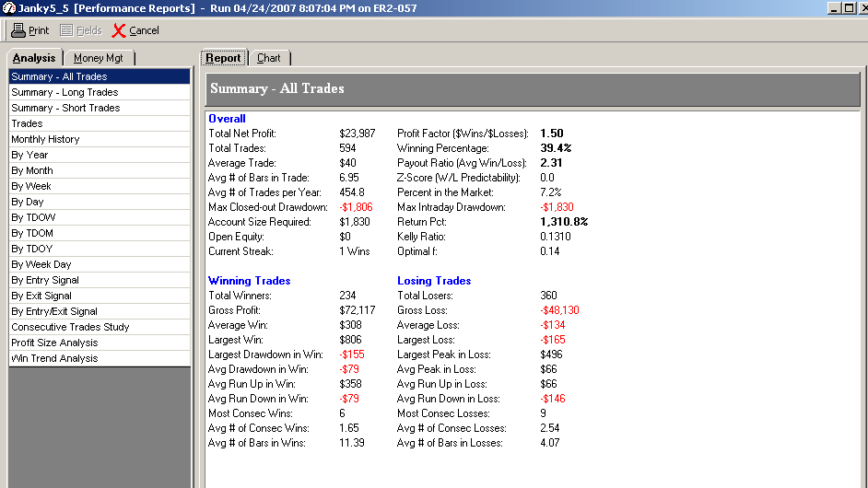Click the Total Net Profit value $23,987
The height and width of the screenshot is (488, 868).
tap(357, 134)
